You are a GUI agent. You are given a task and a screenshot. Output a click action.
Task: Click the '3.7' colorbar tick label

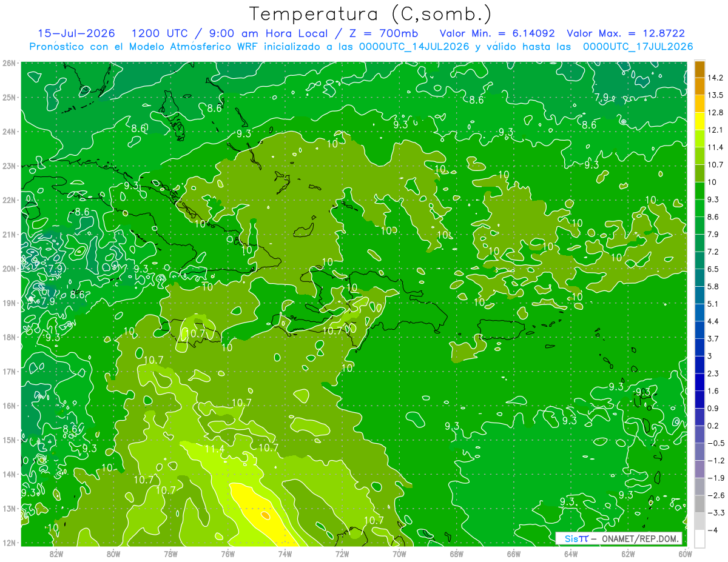(713, 338)
